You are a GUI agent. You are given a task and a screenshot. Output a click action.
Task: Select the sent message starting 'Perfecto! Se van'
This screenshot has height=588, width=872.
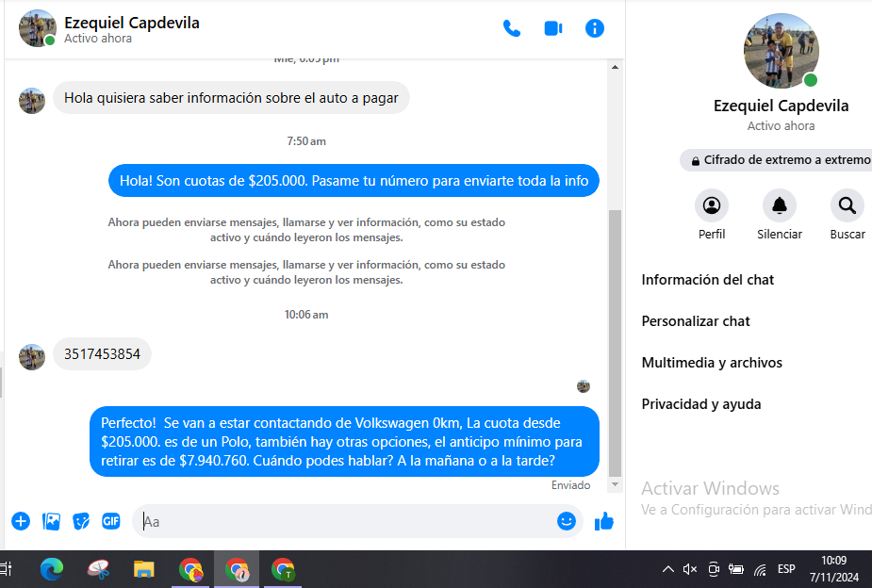click(x=344, y=442)
